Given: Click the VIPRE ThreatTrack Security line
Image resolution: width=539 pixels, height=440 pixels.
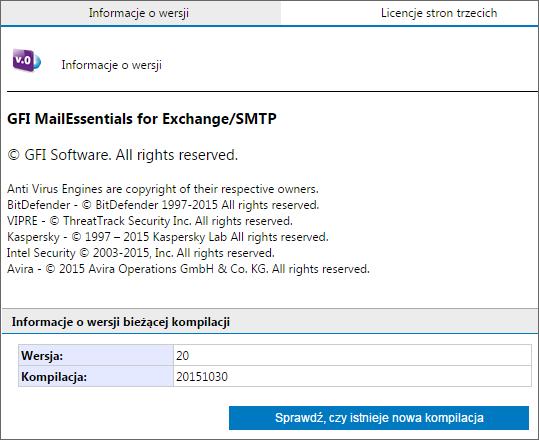Looking at the screenshot, I should (x=150, y=221).
